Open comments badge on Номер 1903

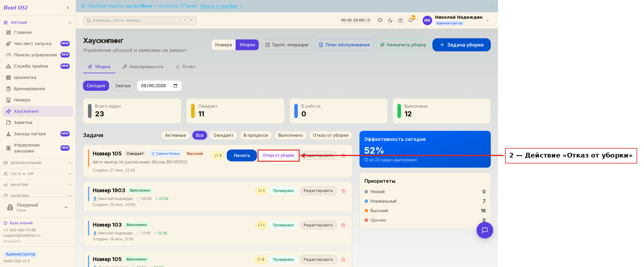261,191
